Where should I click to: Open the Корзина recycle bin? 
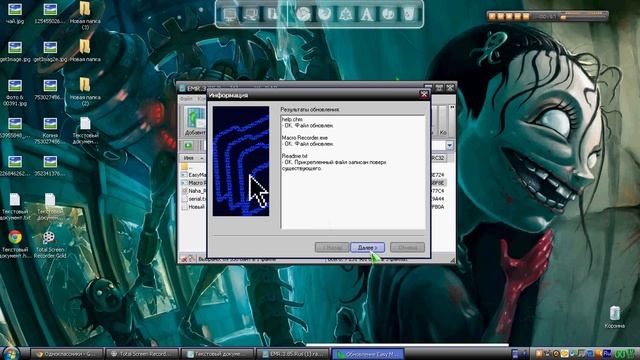[x=614, y=317]
